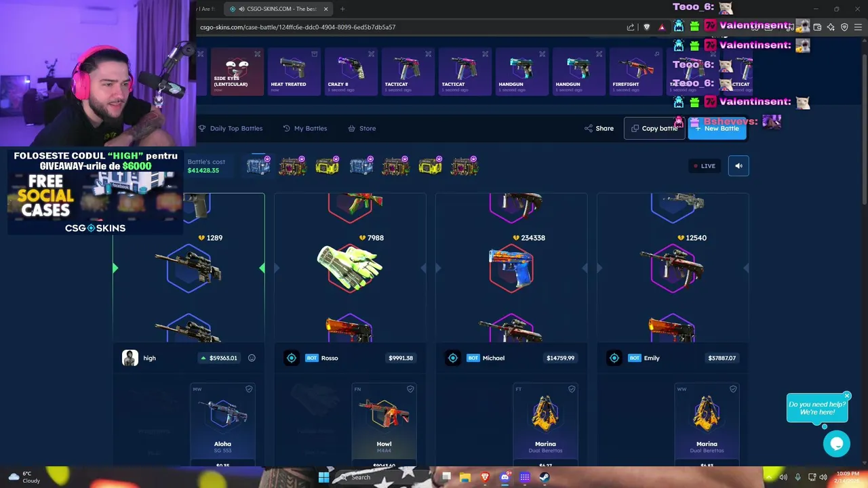Open the Firefight drop card

(635, 71)
